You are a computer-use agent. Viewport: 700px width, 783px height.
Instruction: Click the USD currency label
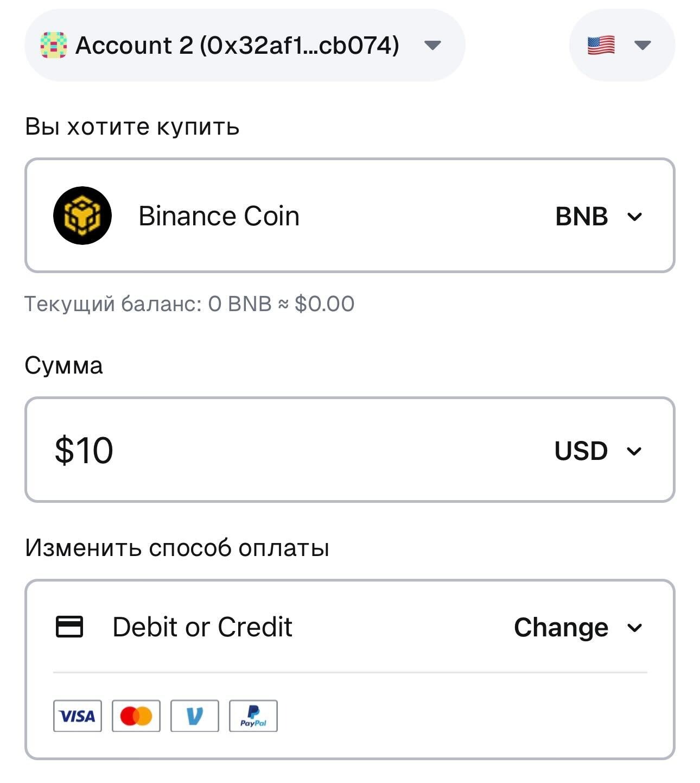pos(581,451)
